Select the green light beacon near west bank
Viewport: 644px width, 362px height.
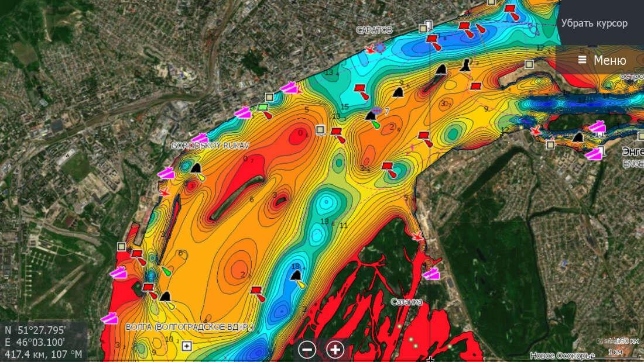(167, 271)
